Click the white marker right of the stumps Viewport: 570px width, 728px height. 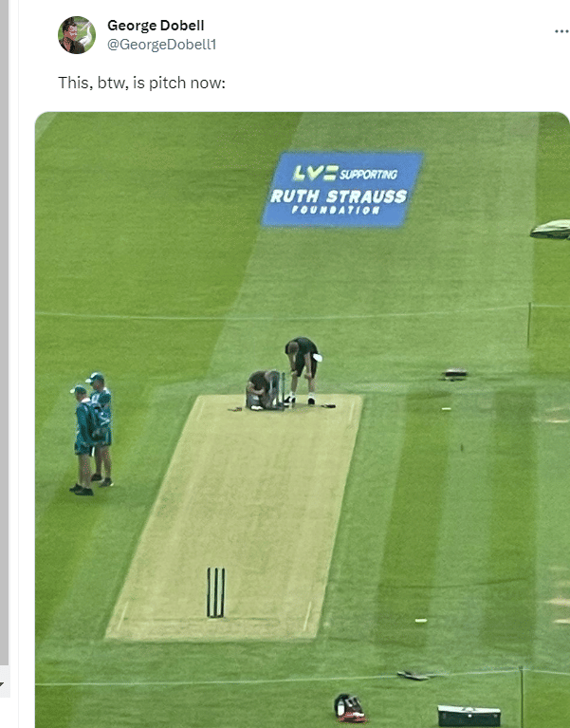point(421,621)
